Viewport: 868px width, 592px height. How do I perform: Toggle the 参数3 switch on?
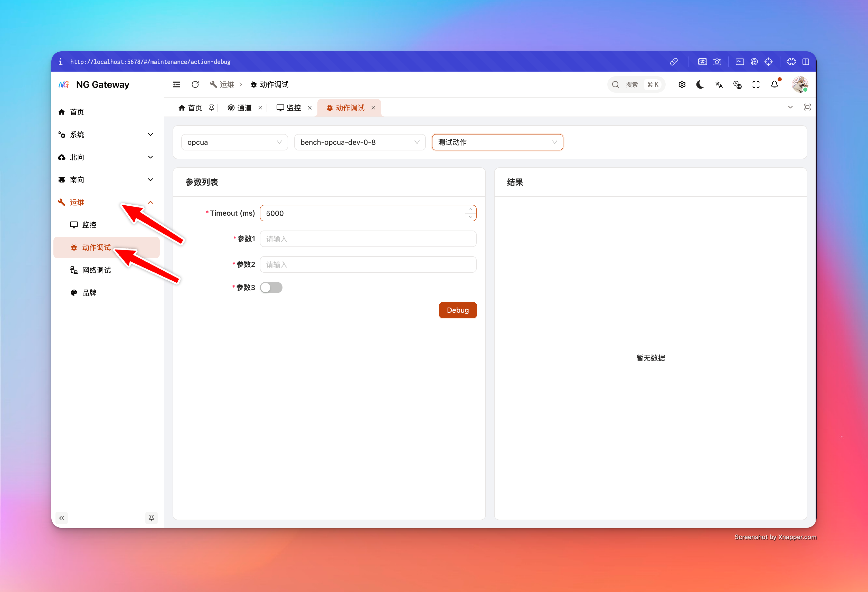click(x=271, y=288)
